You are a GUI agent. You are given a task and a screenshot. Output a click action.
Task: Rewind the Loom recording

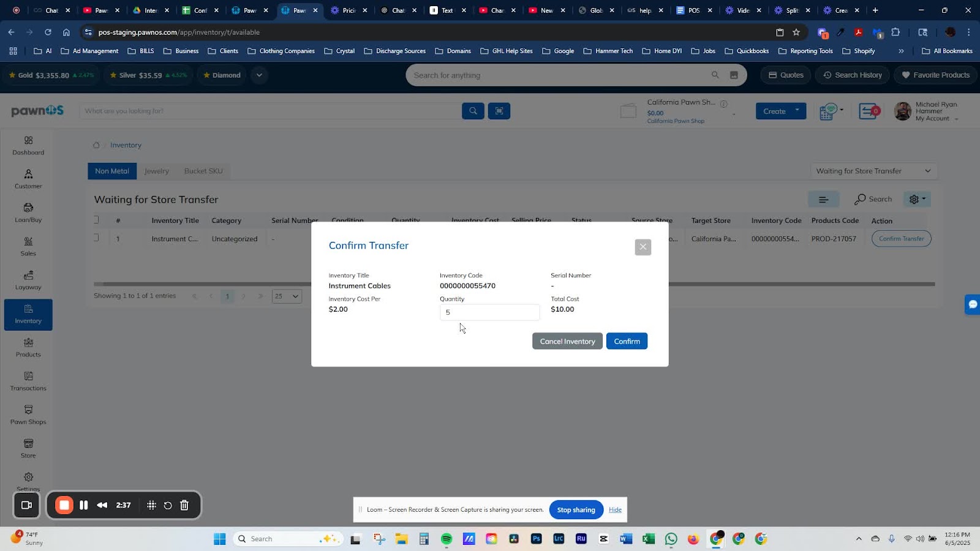pos(102,505)
